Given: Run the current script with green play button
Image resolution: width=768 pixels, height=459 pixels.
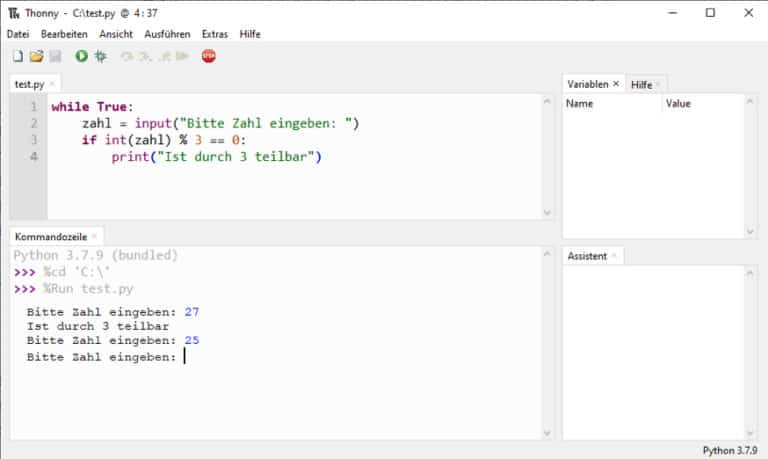Looking at the screenshot, I should 82,56.
